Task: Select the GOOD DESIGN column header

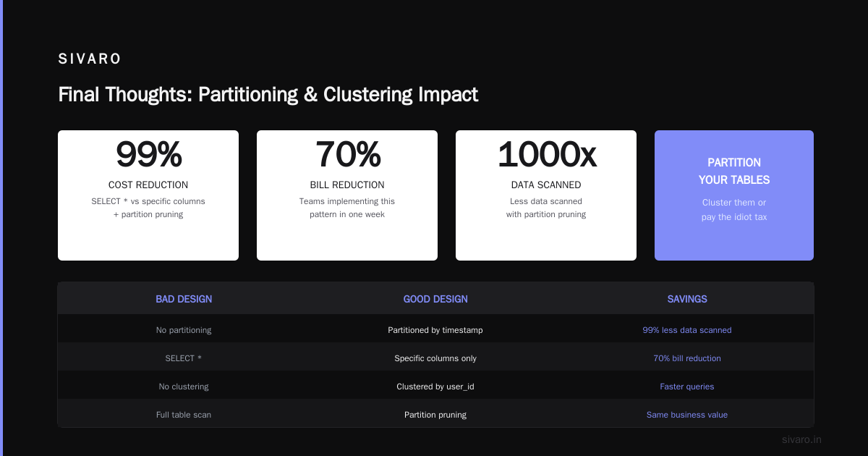Action: [x=435, y=299]
